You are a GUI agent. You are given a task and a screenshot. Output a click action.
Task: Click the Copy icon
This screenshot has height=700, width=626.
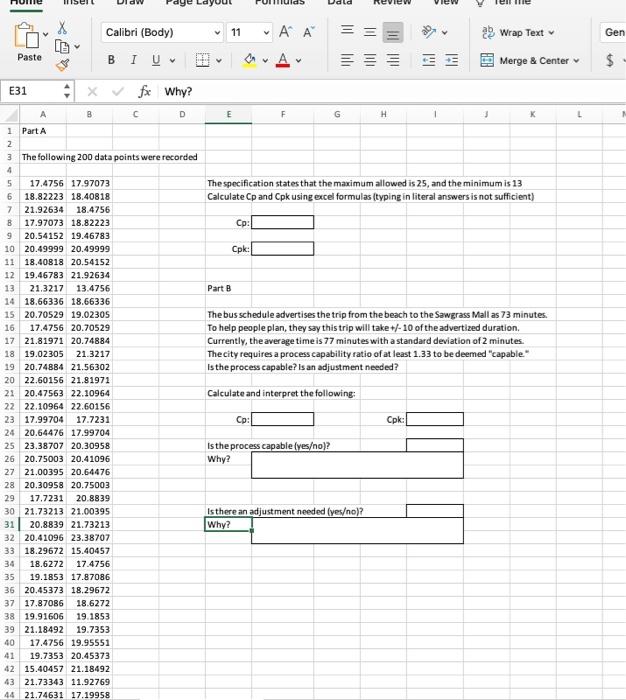(62, 46)
